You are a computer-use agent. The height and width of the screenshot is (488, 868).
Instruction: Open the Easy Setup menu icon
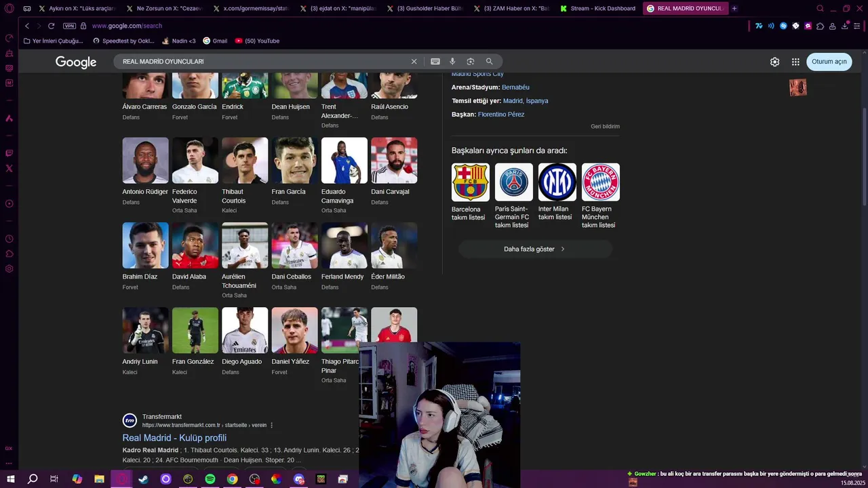[857, 26]
